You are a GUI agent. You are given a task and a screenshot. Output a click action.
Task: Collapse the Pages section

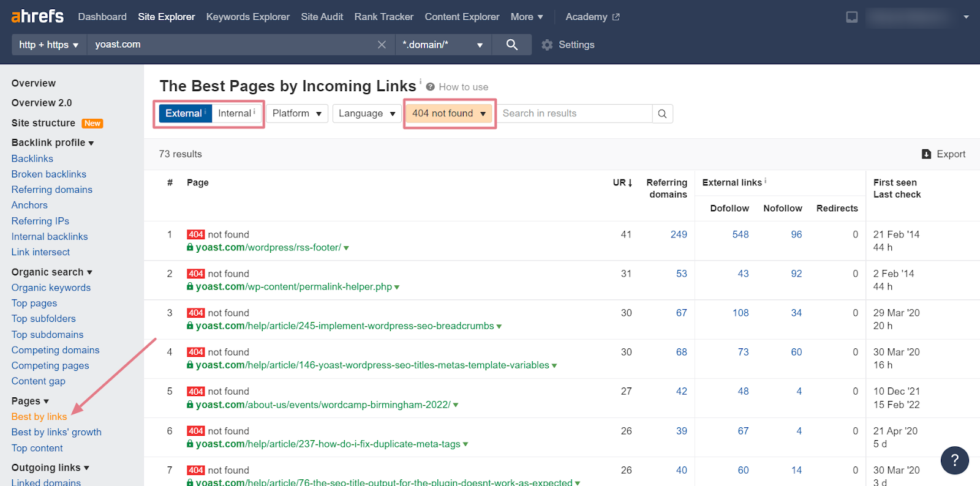[30, 402]
